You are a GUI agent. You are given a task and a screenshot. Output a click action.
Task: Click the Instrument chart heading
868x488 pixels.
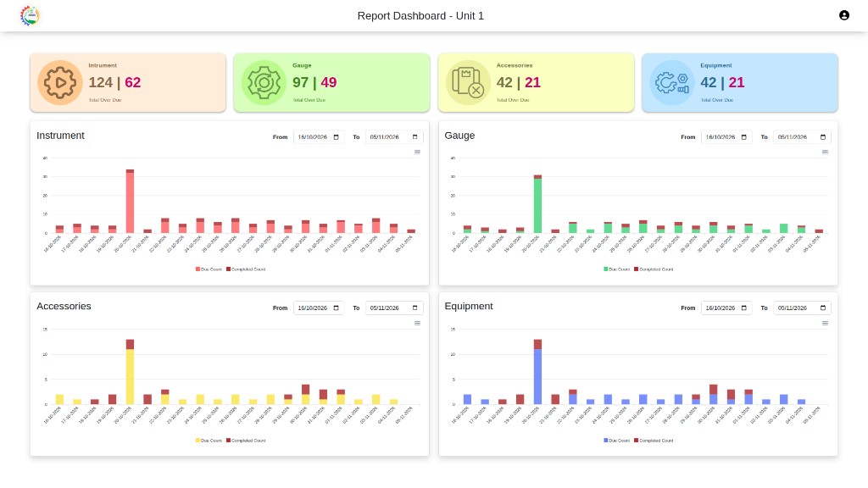click(x=60, y=136)
